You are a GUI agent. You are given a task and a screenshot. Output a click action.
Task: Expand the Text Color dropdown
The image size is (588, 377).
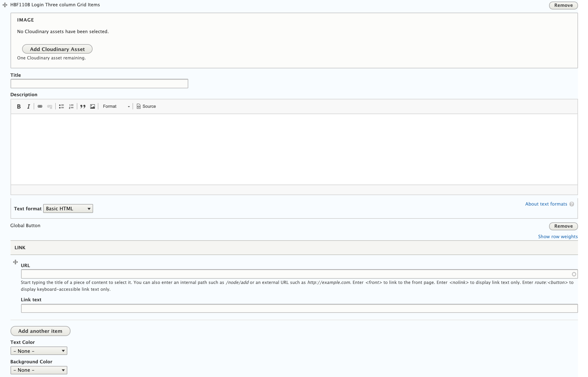point(38,351)
